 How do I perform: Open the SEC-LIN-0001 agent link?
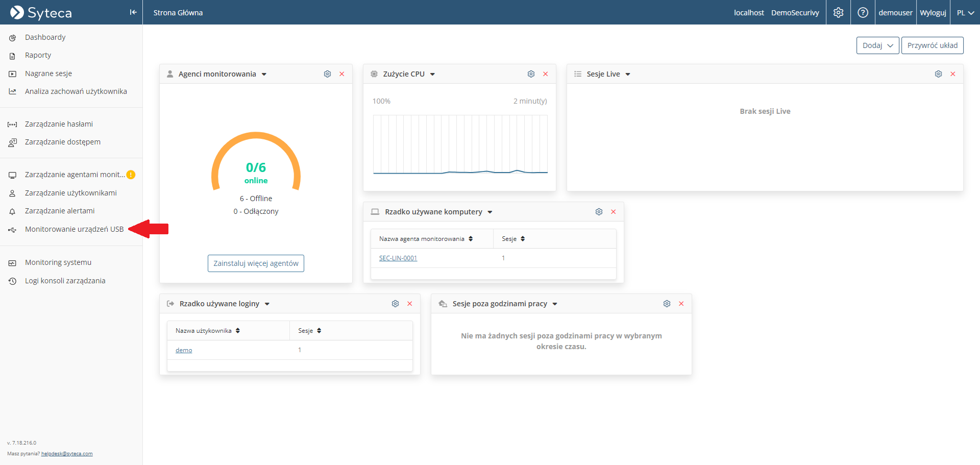[x=398, y=258]
